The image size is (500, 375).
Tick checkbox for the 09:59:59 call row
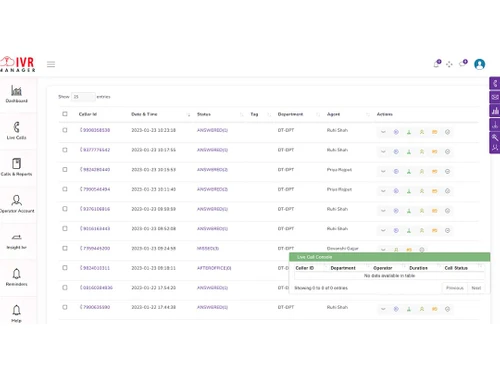65,209
